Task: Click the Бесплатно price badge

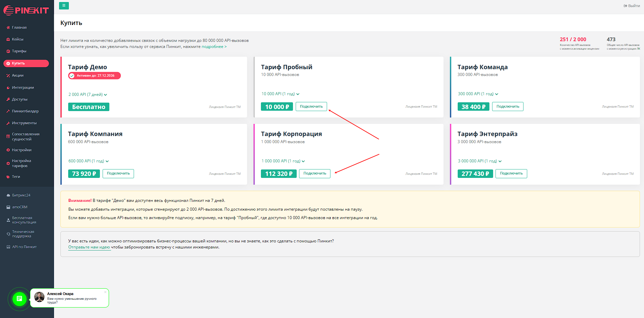Action: click(89, 107)
